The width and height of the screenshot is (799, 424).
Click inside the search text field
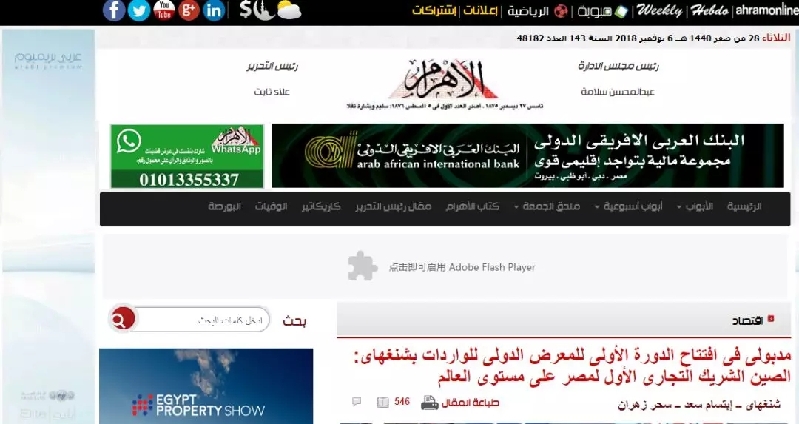[x=203, y=320]
